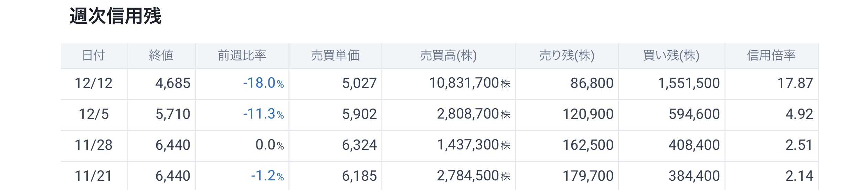The image size is (868, 190).
Task: Select the 終値 column header
Action: [x=161, y=55]
